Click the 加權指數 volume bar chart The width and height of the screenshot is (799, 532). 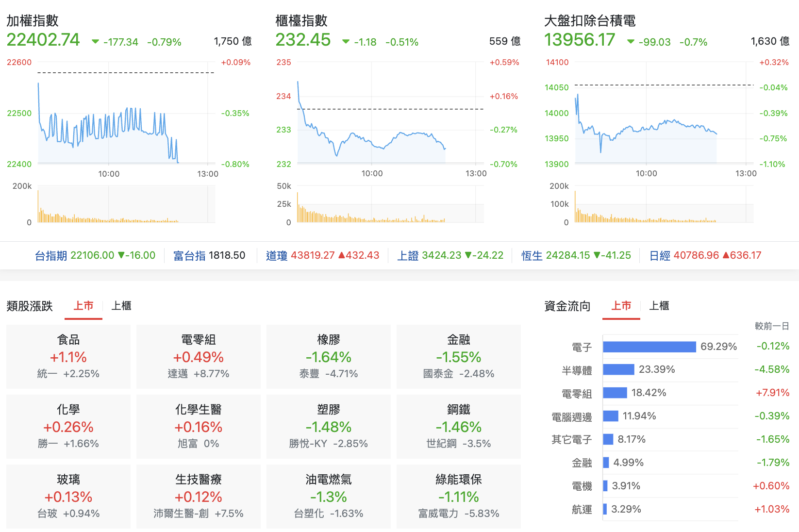point(126,204)
